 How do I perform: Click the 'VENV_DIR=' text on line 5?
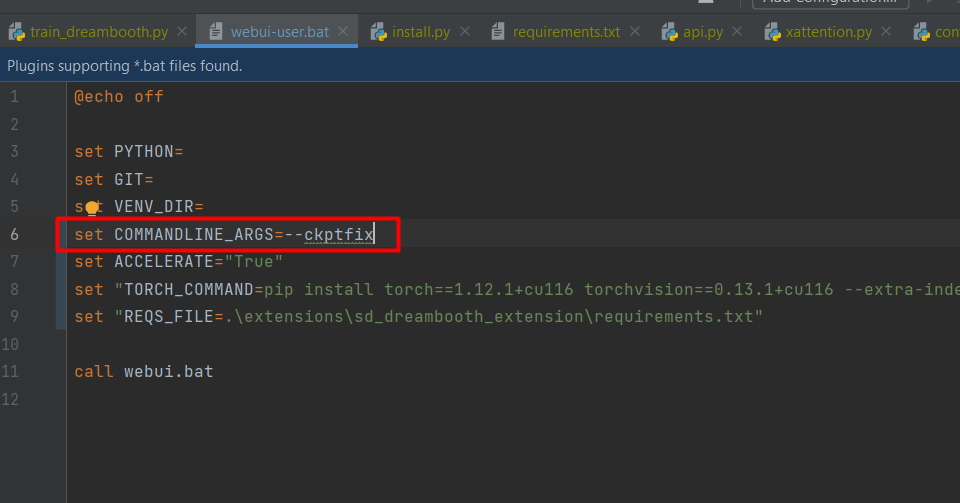159,206
